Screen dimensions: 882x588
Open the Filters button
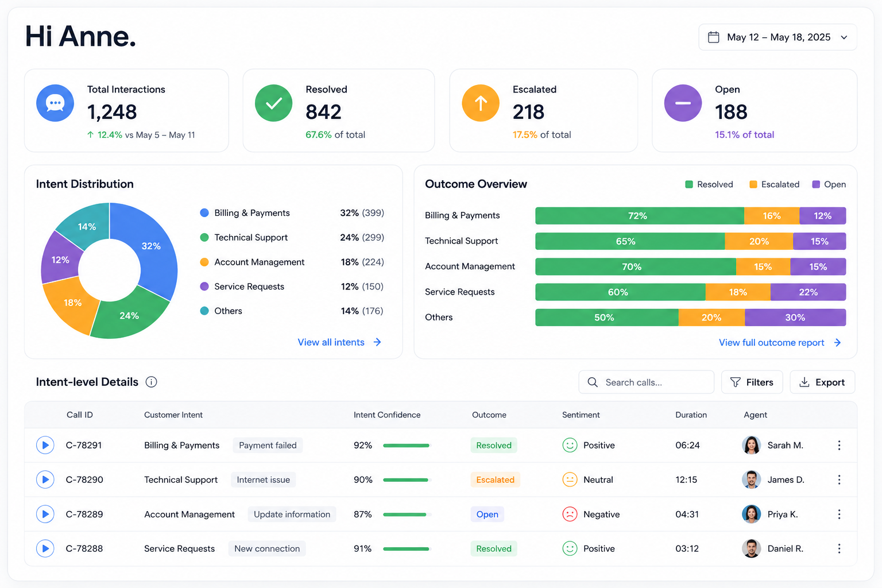[x=752, y=382]
